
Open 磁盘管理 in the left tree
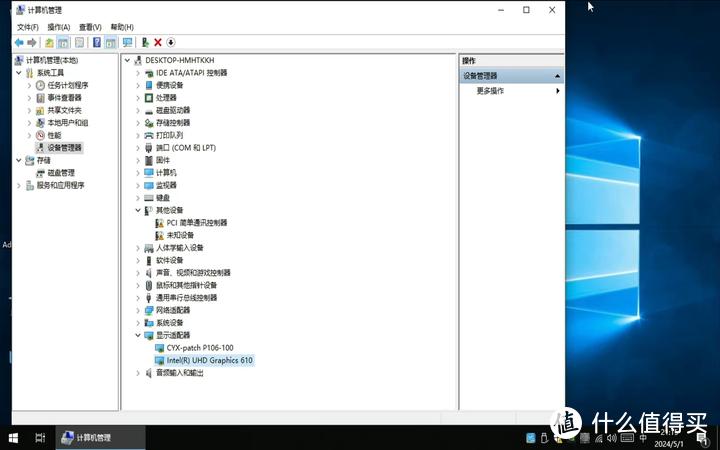60,172
